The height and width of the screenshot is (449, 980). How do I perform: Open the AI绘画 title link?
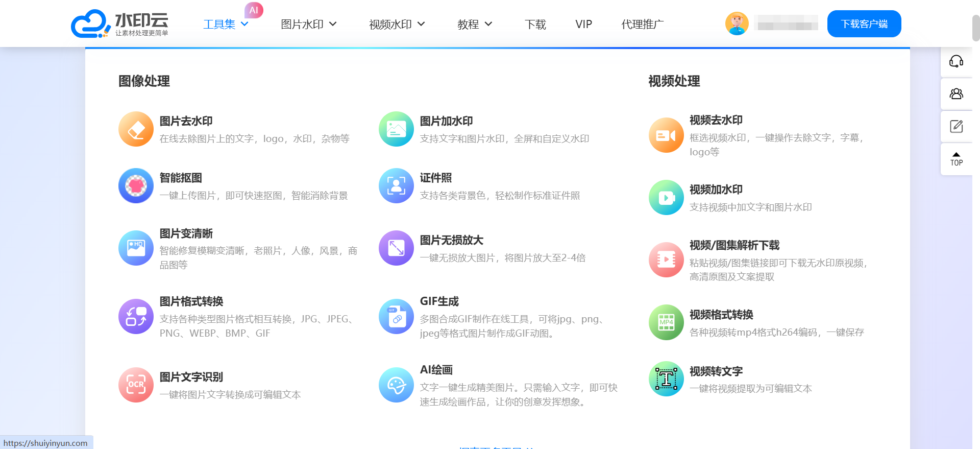coord(436,370)
